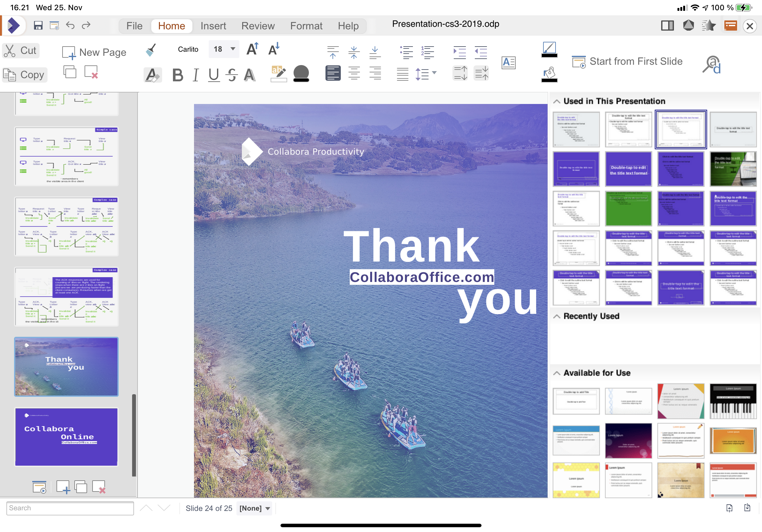Duplicate page icon in toolbar
Image resolution: width=762 pixels, height=532 pixels.
coord(70,72)
